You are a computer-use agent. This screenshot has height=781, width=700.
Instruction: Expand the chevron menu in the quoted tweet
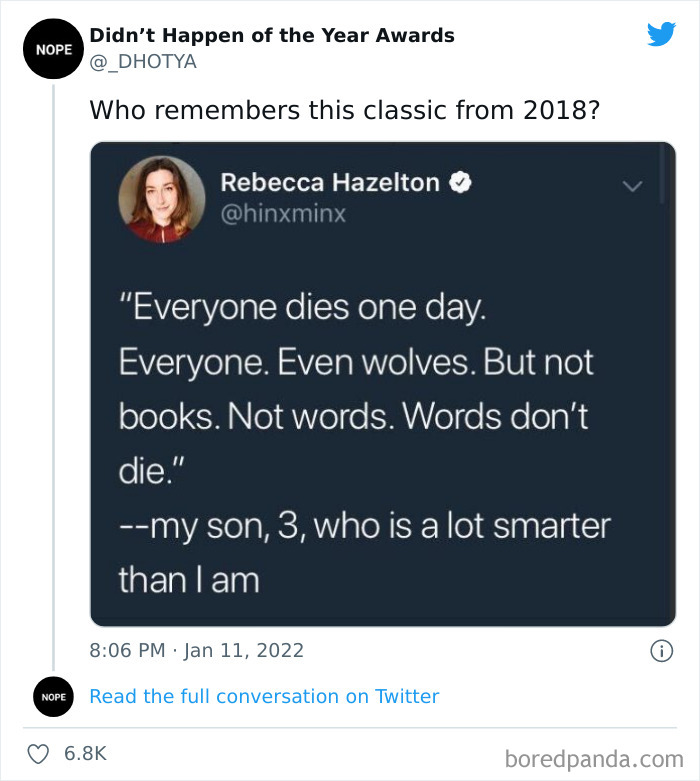click(631, 185)
